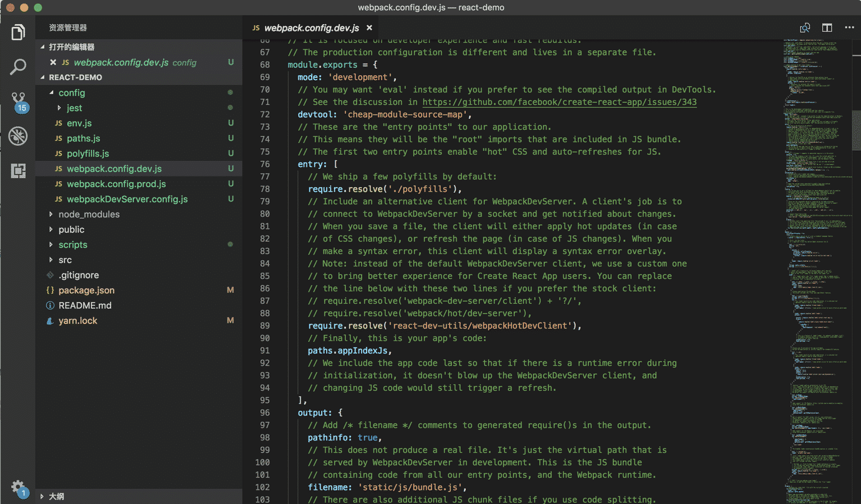Click the JS icon beside env.js
Image resolution: width=861 pixels, height=504 pixels.
pos(58,123)
